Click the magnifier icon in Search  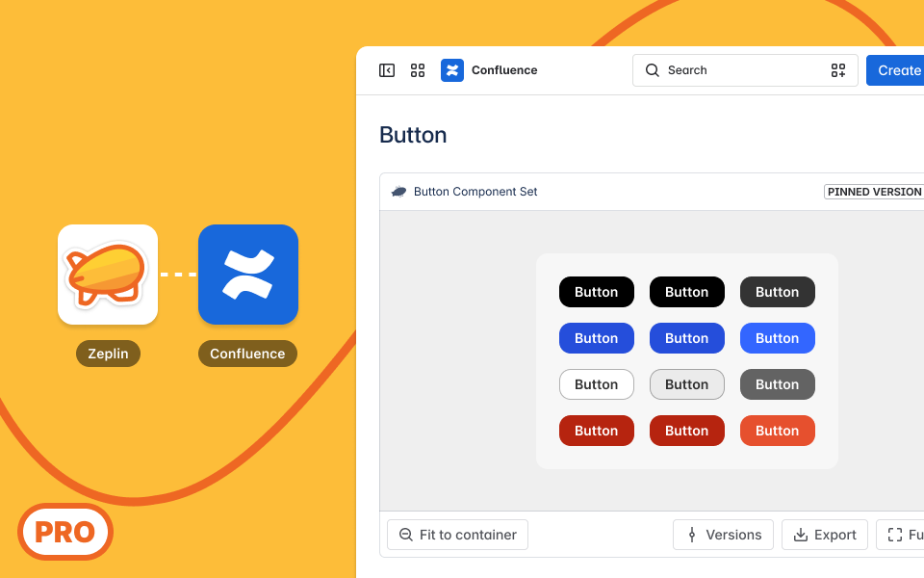pyautogui.click(x=652, y=70)
